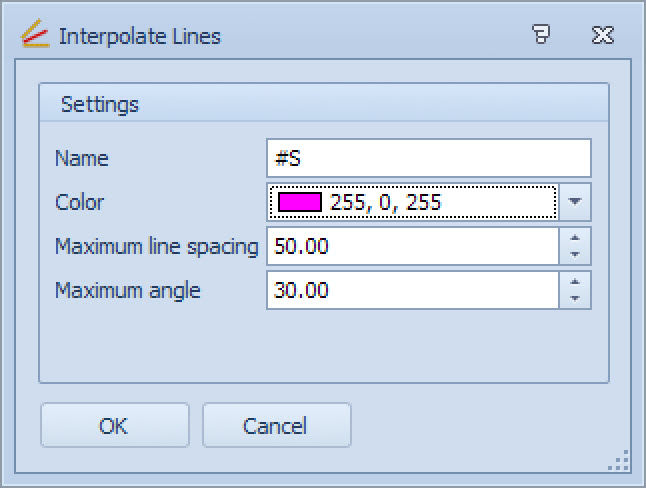Click the Color label text
Viewport: 646px width, 488px height.
(x=80, y=202)
